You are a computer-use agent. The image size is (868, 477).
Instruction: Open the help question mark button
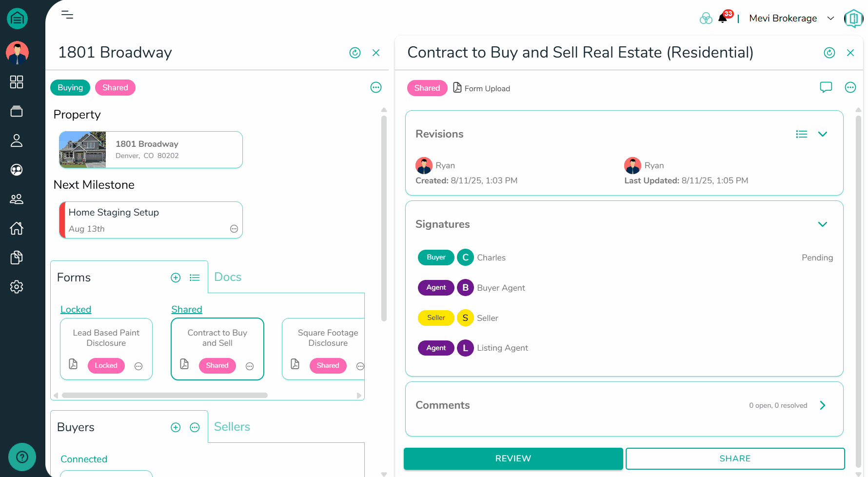[x=22, y=457]
